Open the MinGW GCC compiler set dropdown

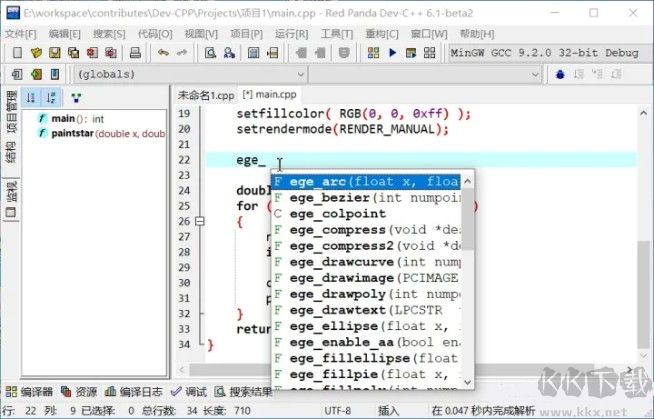pos(545,53)
